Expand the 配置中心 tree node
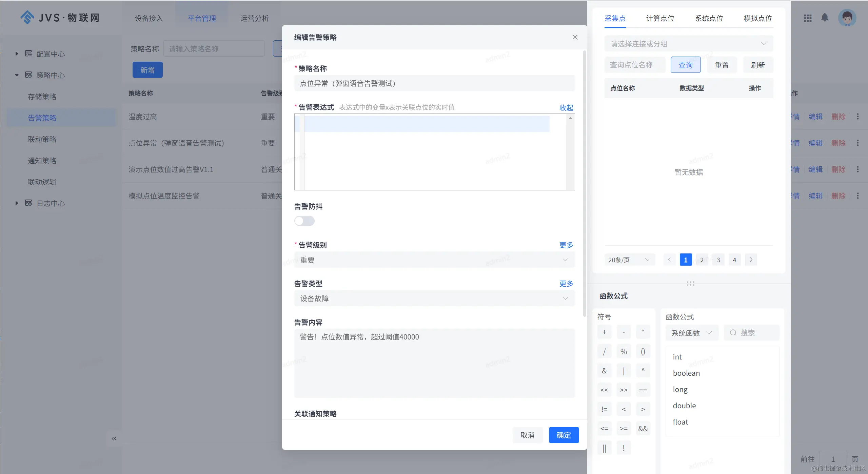Image resolution: width=868 pixels, height=474 pixels. tap(17, 54)
